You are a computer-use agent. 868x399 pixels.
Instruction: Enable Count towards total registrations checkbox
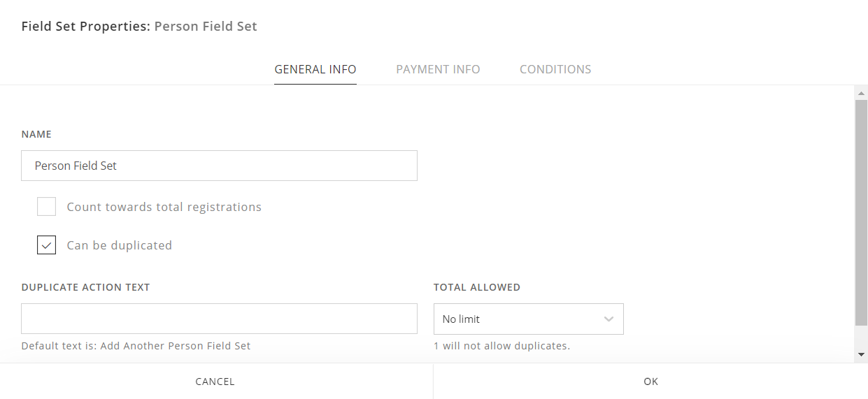click(x=46, y=207)
